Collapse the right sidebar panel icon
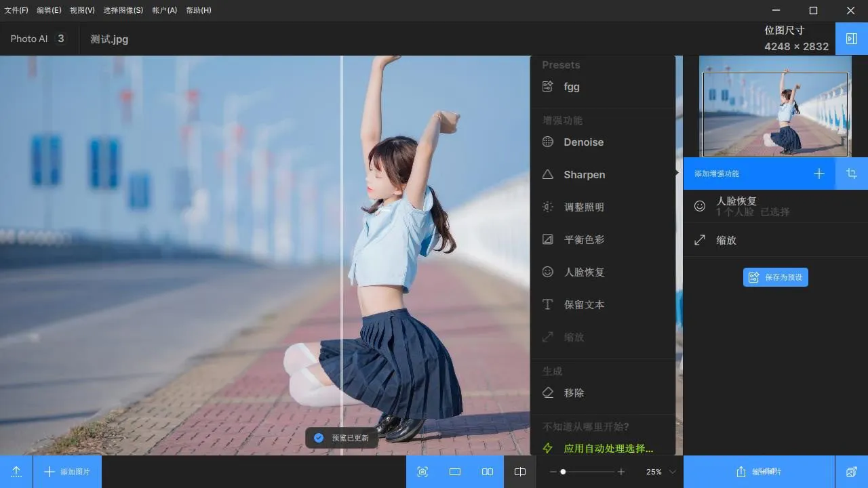Screen dimensions: 868x488 (x=852, y=39)
